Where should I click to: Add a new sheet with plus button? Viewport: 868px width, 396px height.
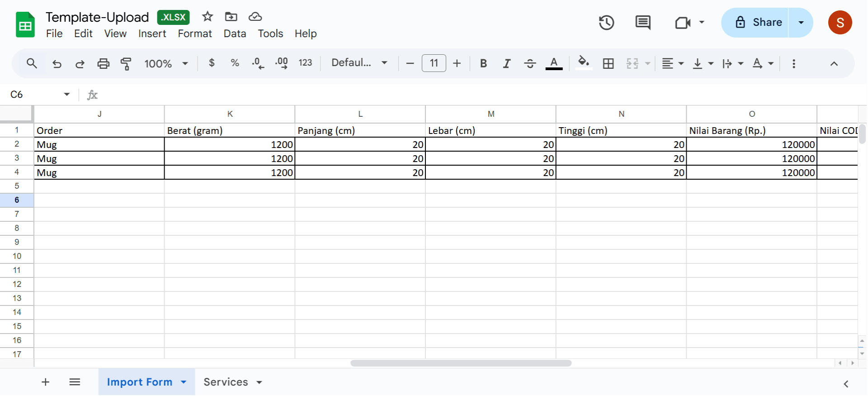[45, 382]
